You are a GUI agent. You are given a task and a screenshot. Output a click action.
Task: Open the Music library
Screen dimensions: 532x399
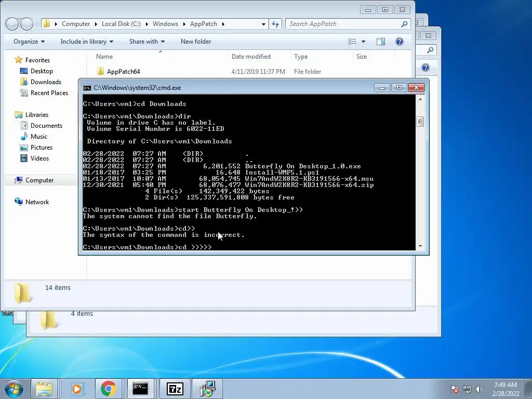pyautogui.click(x=38, y=137)
